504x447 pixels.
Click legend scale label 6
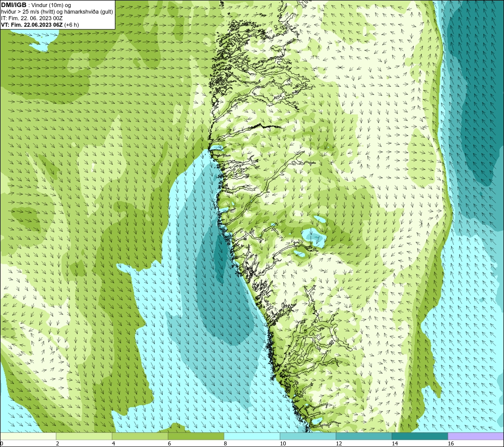[x=169, y=444]
